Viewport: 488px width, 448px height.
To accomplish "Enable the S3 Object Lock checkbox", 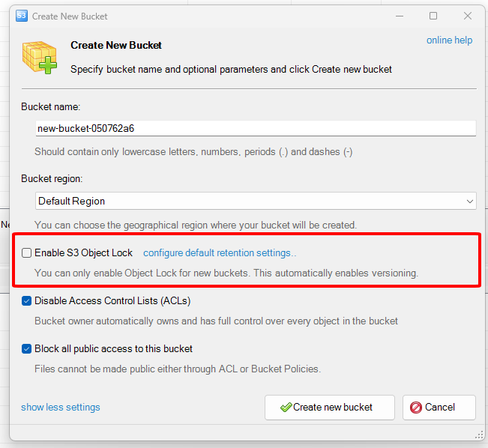I will point(27,253).
